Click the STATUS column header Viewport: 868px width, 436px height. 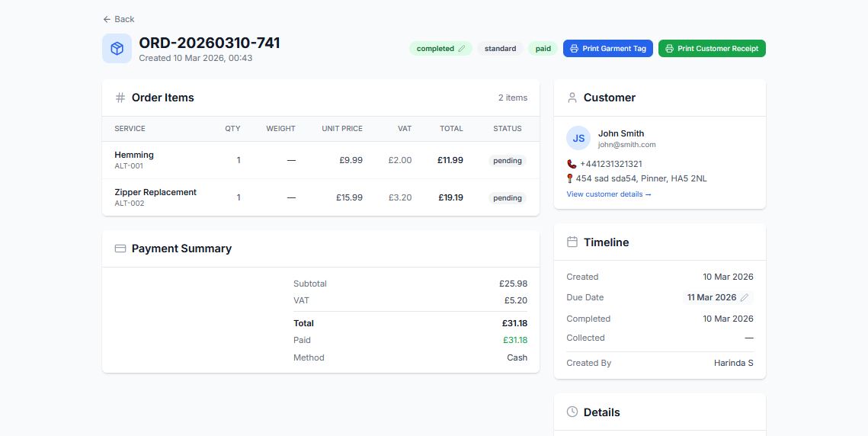click(x=508, y=129)
